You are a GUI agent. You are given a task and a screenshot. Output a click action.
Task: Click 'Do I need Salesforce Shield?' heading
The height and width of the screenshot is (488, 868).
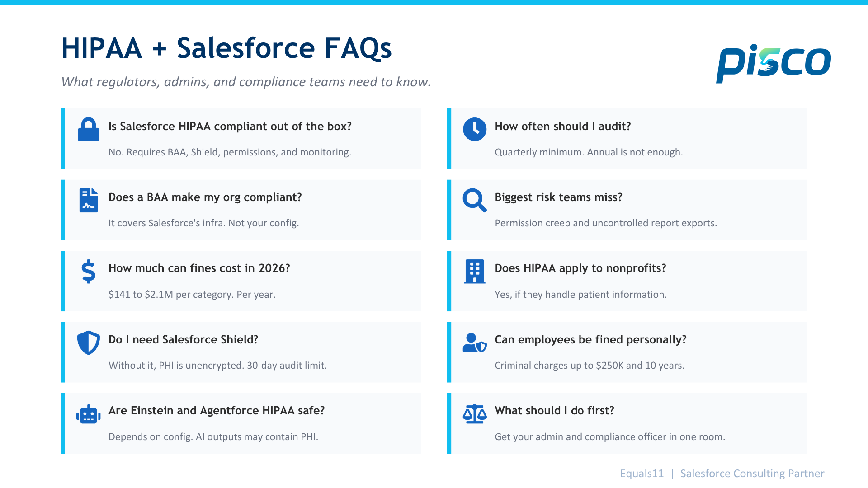click(184, 339)
